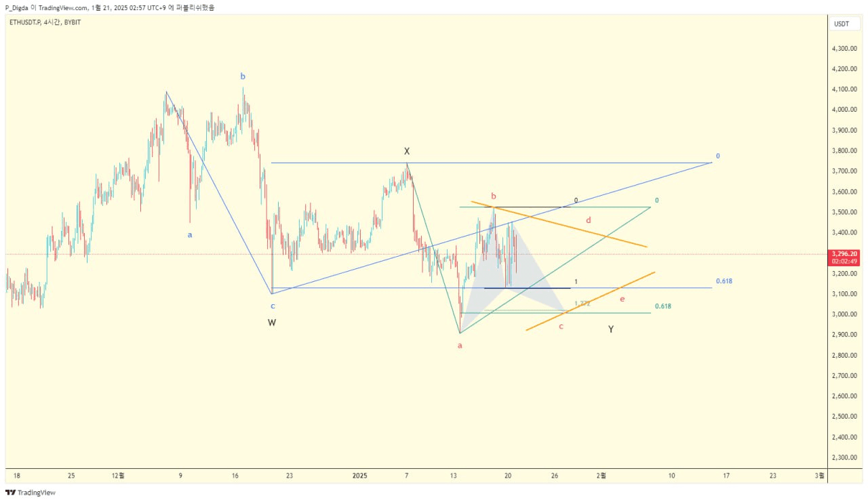Click the 25 date on the time axis
This screenshot has width=868, height=502.
tap(71, 476)
